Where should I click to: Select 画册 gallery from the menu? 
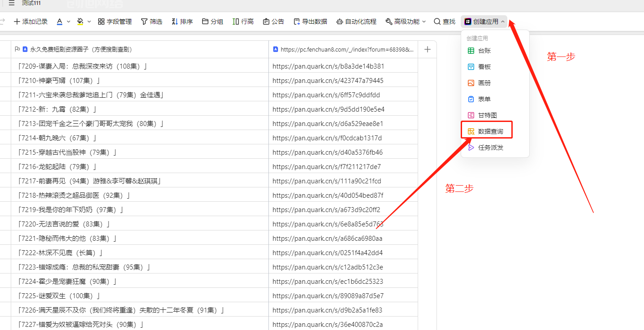click(495, 83)
